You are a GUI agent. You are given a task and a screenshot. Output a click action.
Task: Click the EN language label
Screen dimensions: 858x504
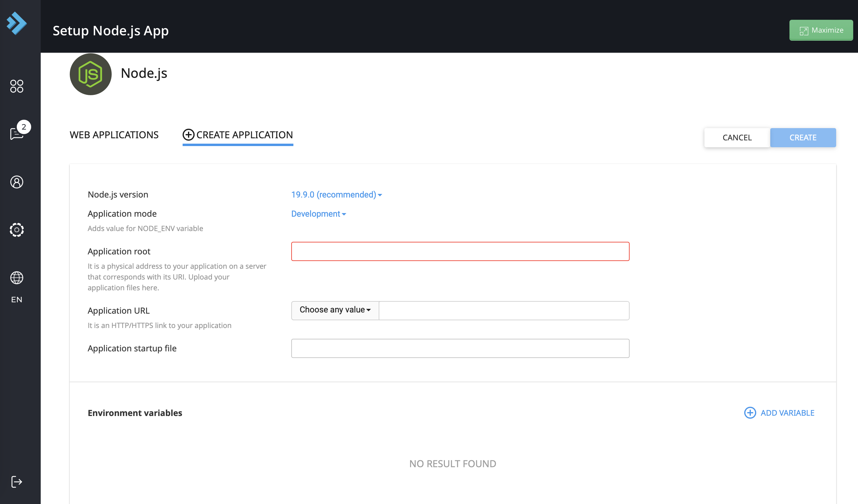tap(17, 300)
